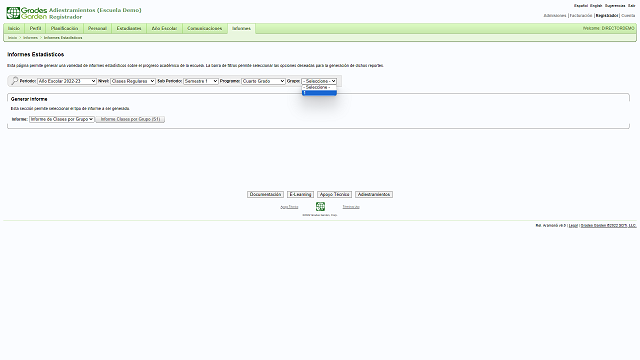Click the magnifier search icon in filter bar
The image size is (640, 360).
[14, 81]
